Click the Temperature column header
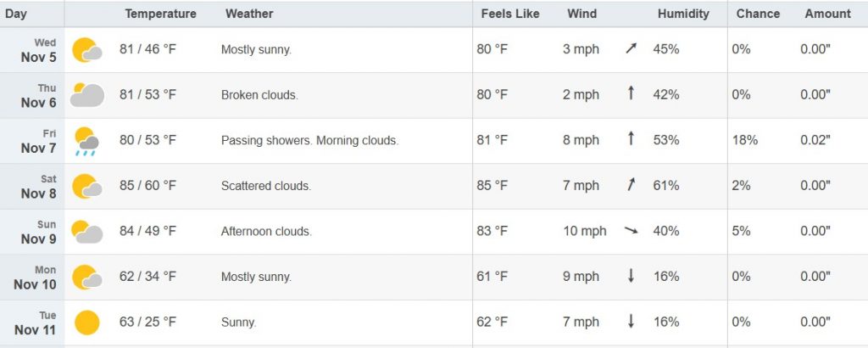Viewport: 868px width, 348px height. click(160, 14)
